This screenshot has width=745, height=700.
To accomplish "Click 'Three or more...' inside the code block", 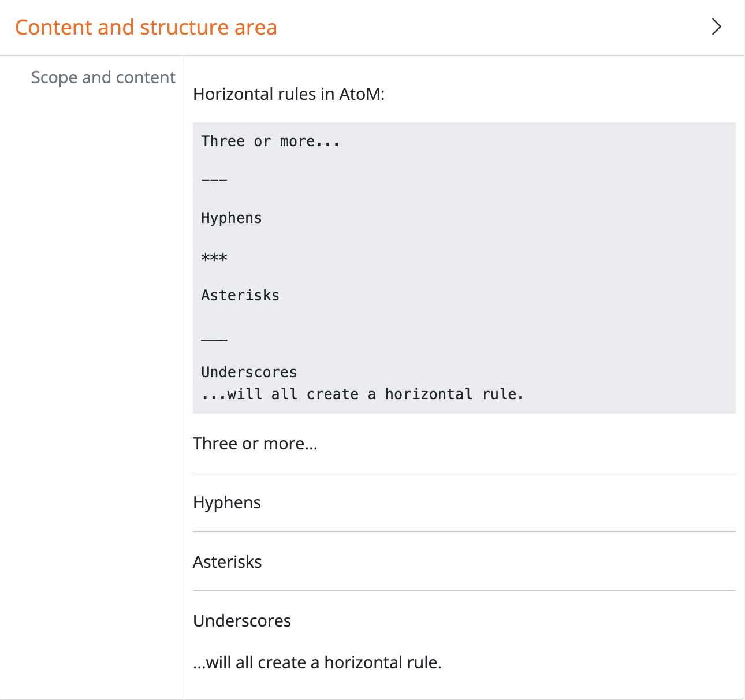I will (x=270, y=142).
